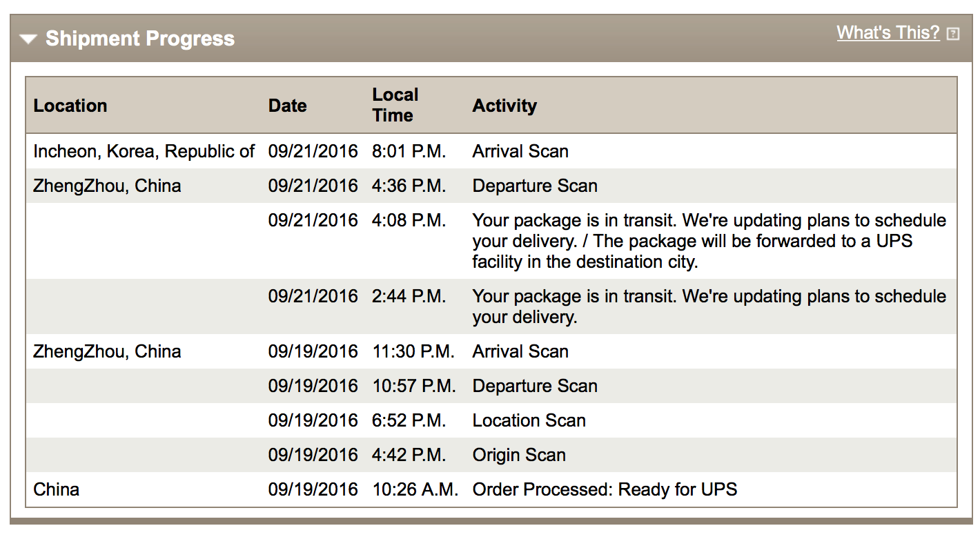Select ZhengZhou, China beside 11:30 P.M.
This screenshot has height=537, width=980.
(x=107, y=351)
